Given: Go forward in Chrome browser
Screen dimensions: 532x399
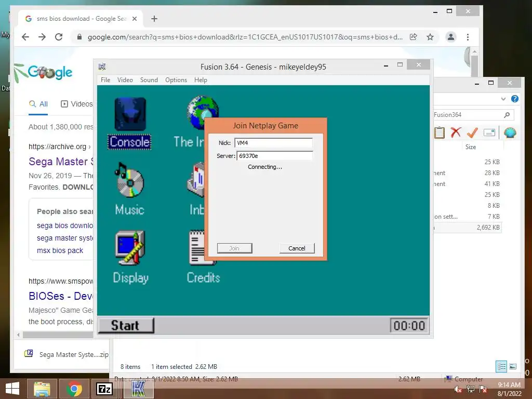Looking at the screenshot, I should point(42,37).
